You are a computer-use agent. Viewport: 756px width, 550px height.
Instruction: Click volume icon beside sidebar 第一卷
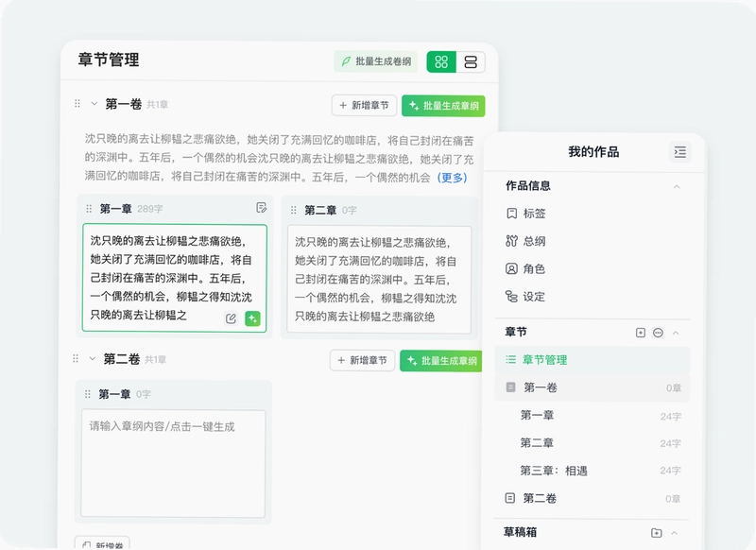(x=510, y=387)
